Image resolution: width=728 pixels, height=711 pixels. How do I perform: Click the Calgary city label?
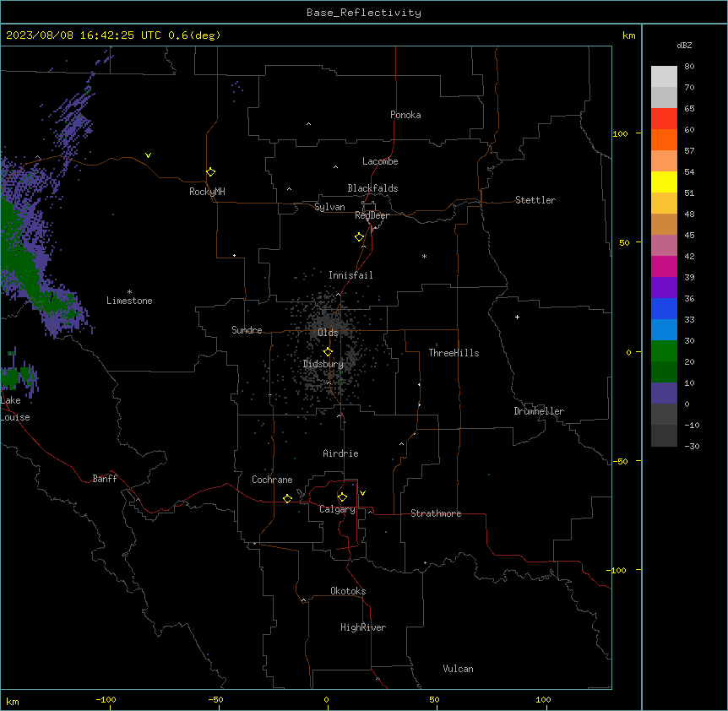coord(337,509)
